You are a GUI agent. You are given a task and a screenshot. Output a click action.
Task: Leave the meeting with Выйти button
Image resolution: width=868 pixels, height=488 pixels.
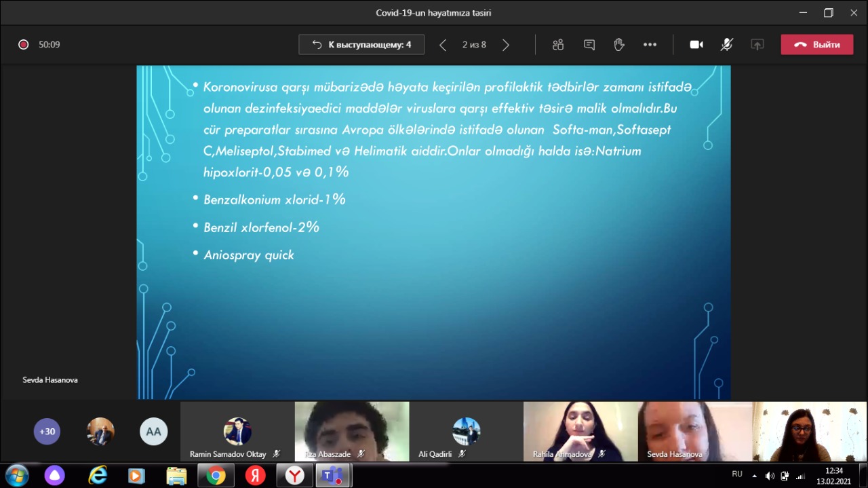click(x=816, y=45)
